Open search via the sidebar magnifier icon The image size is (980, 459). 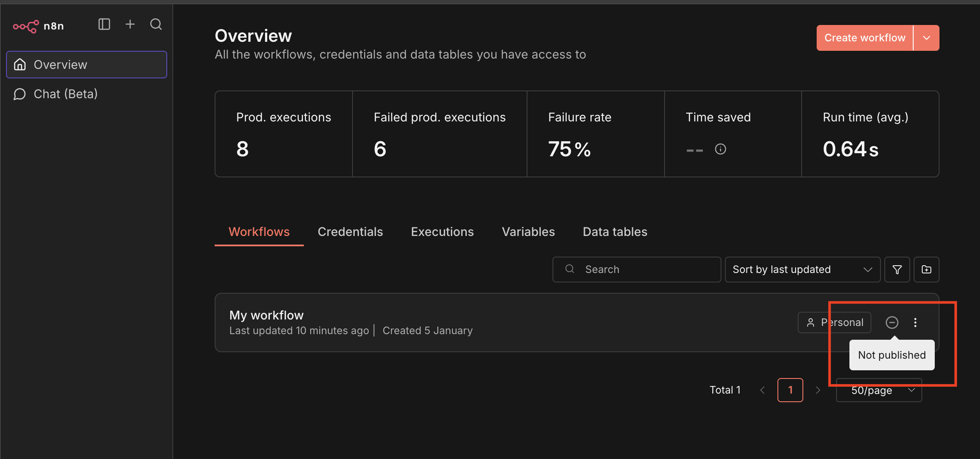156,25
